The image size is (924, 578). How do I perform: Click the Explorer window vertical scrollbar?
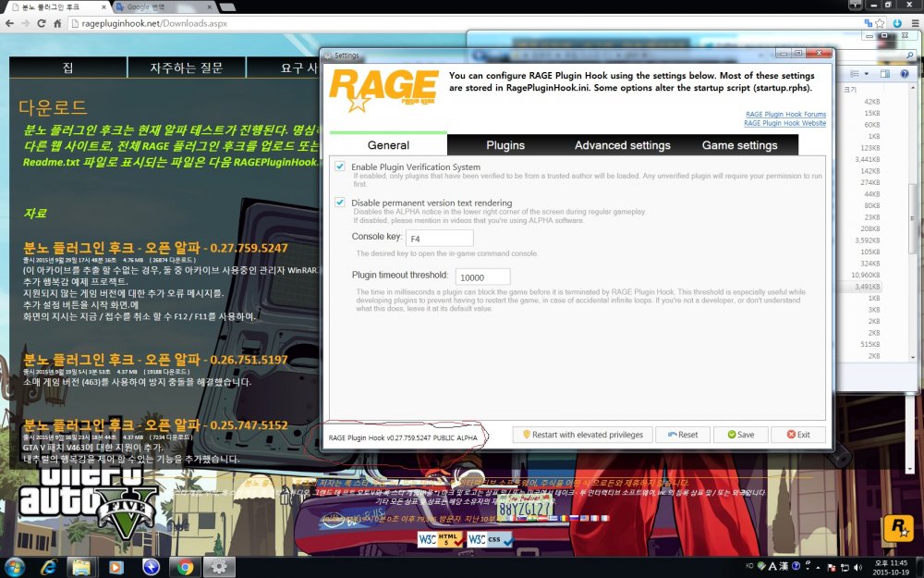(912, 218)
